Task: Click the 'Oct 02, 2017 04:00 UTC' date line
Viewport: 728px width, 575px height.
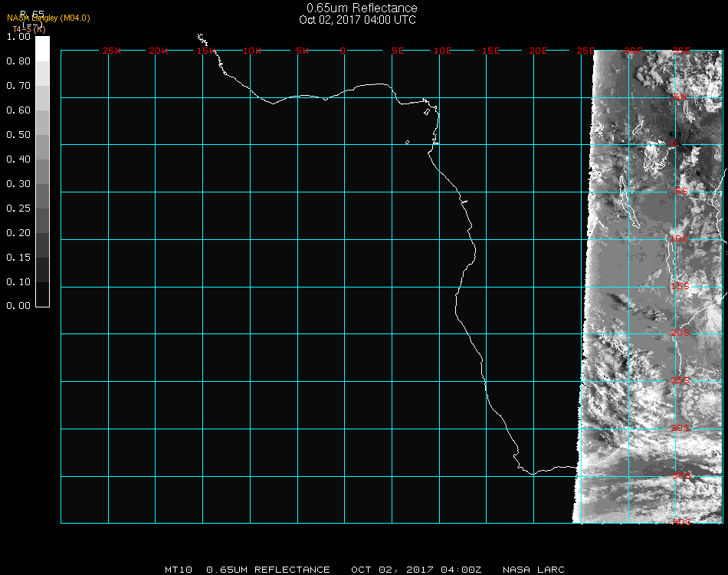Action: 358,20
